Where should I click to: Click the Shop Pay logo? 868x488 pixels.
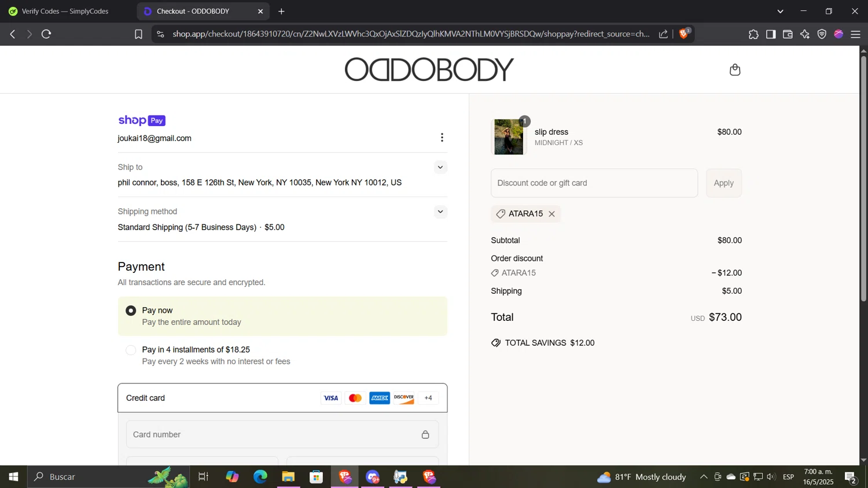point(142,120)
